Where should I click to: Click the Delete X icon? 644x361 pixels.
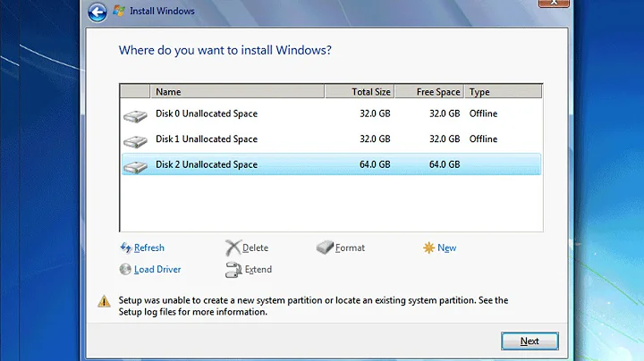pos(233,248)
